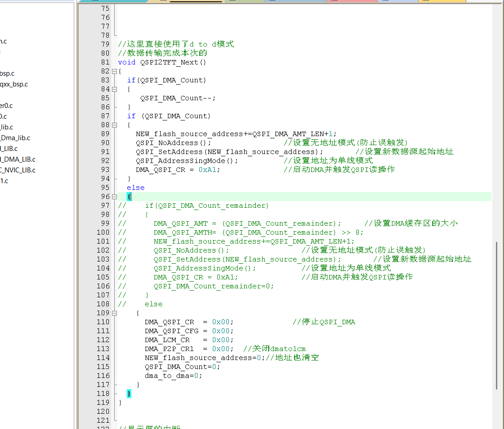Click the 0xA1 value on line 93
504x429 pixels.
tap(207, 170)
